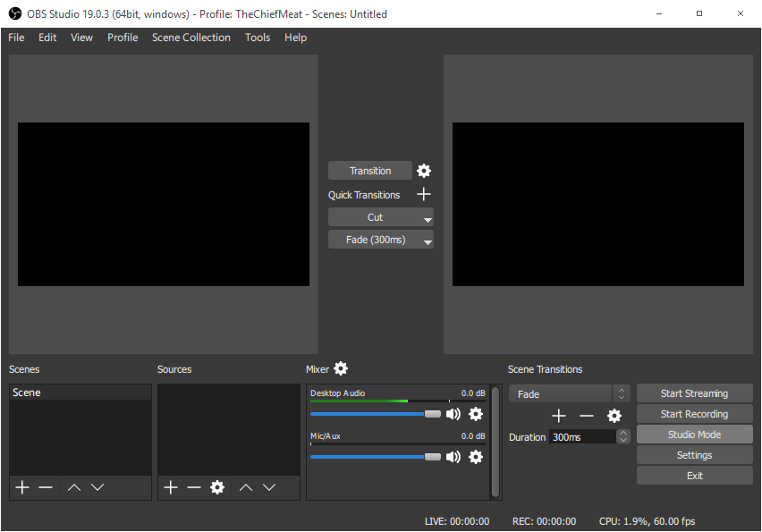The width and height of the screenshot is (762, 532).
Task: Apply the Fade (300ms) quick transition
Action: [375, 240]
